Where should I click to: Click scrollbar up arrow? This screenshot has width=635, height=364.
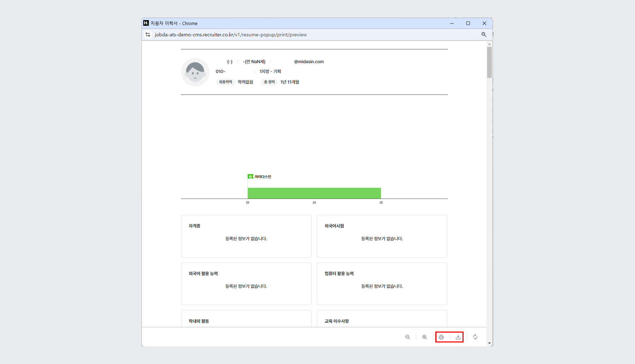pyautogui.click(x=489, y=44)
